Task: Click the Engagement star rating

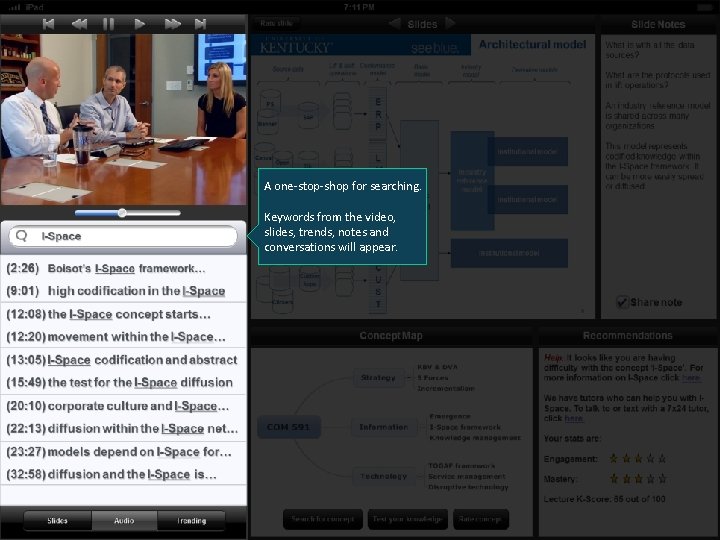Action: 638,458
